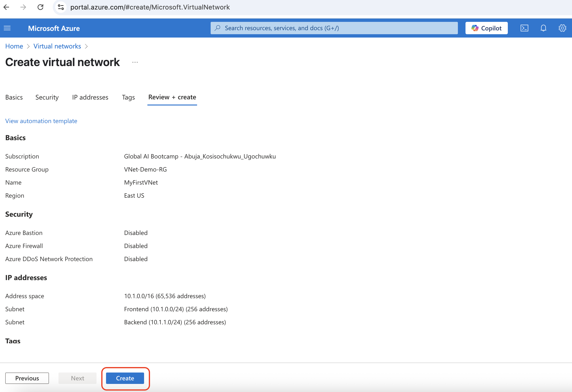
Task: Click the browser forward arrow
Action: (23, 7)
